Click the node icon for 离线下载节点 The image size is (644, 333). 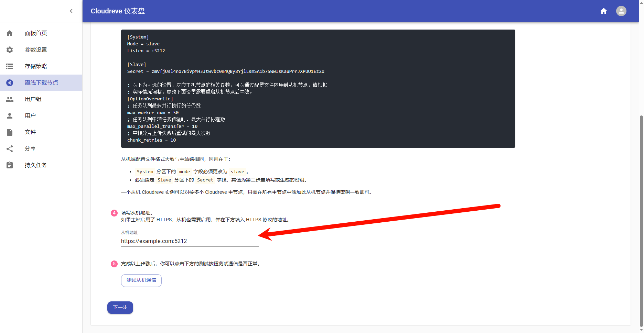click(x=10, y=83)
